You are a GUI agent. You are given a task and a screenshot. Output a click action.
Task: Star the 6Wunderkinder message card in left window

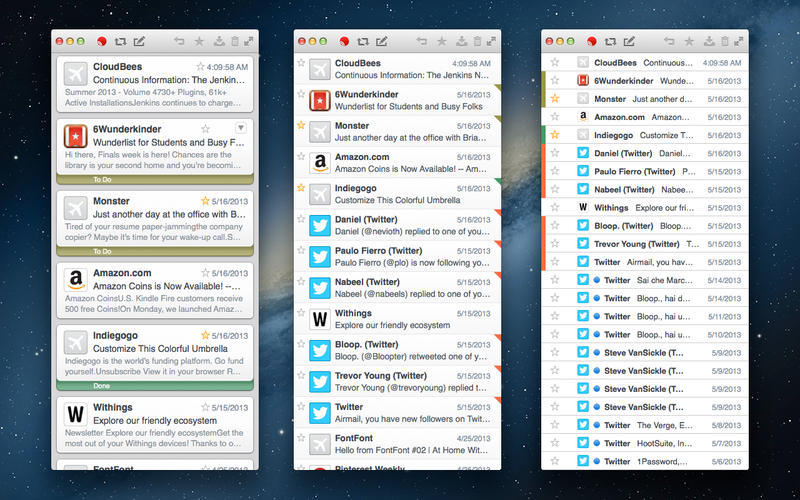[206, 128]
